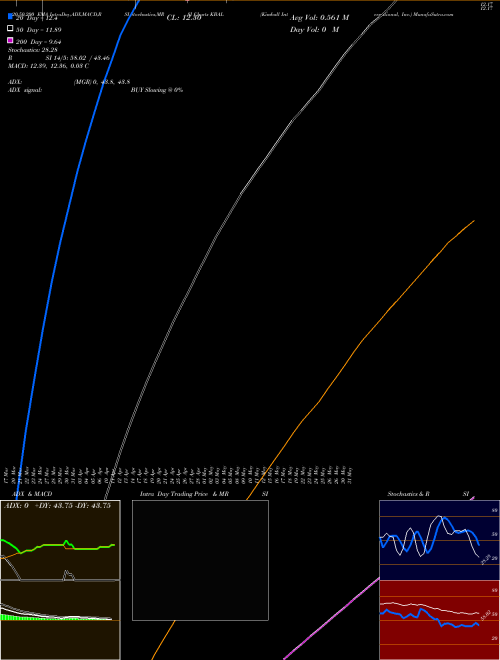Click the Kimball International chart title text
This screenshot has height=660, width=500.
click(274, 14)
